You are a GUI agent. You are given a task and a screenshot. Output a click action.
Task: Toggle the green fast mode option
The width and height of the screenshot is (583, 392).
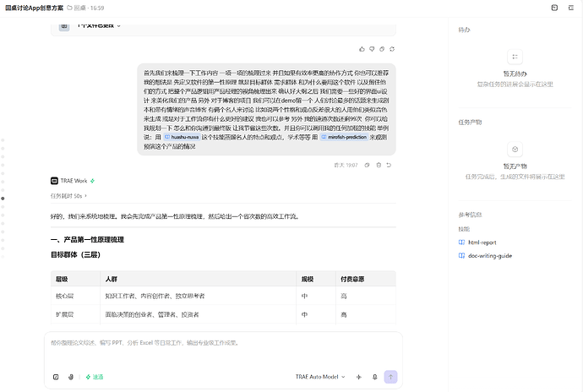95,377
